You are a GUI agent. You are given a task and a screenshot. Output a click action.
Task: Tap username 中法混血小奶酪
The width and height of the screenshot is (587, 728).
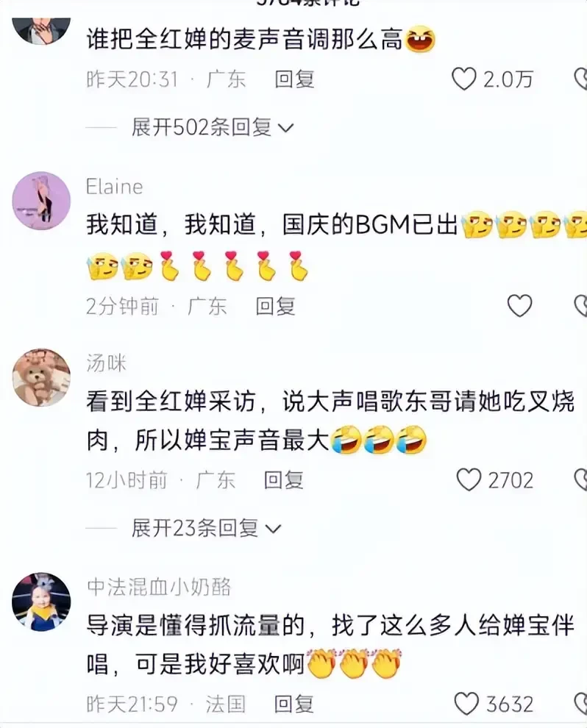(x=159, y=588)
